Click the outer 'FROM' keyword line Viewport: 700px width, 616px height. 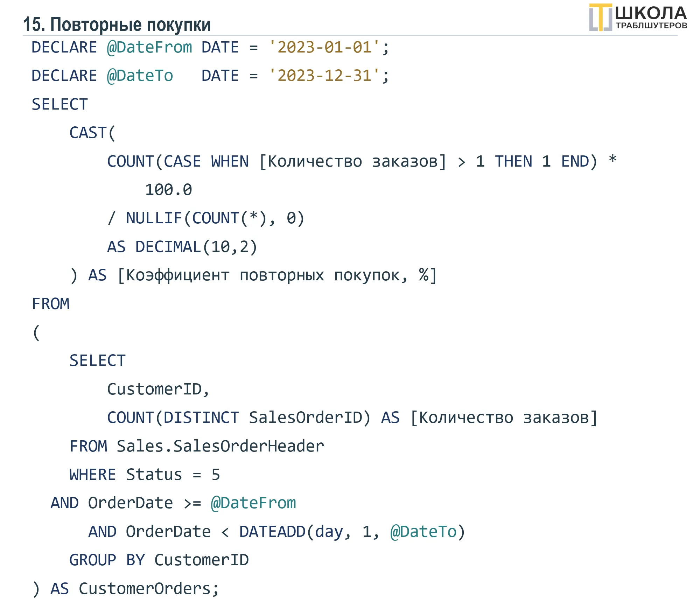pos(51,304)
